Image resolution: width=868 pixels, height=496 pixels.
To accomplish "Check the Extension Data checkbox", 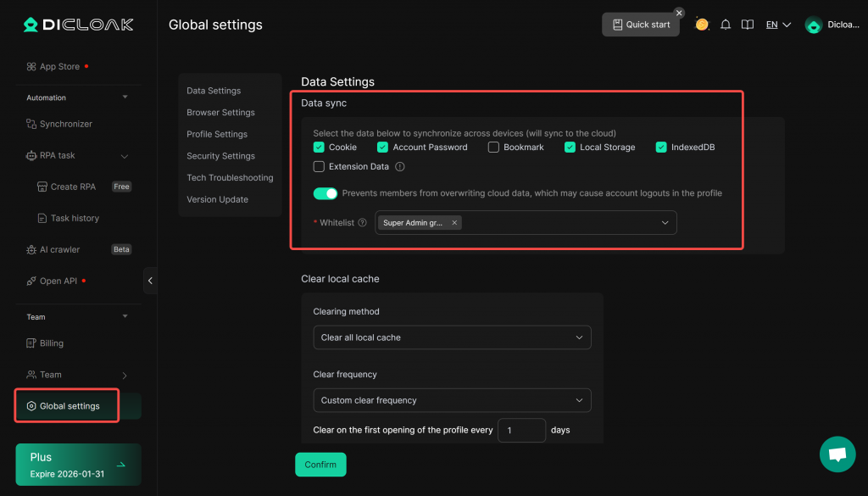I will click(320, 167).
